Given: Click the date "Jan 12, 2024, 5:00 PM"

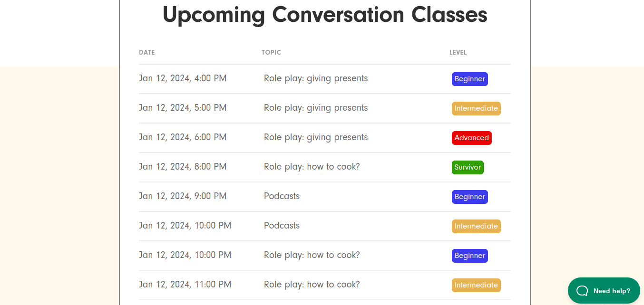Looking at the screenshot, I should (183, 108).
